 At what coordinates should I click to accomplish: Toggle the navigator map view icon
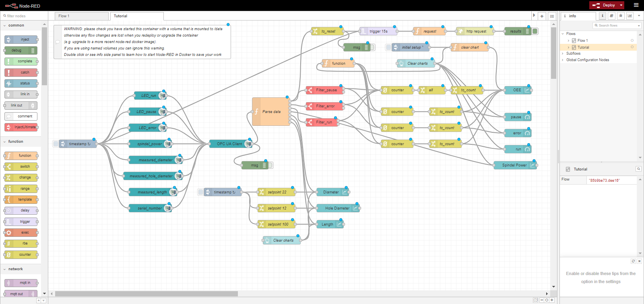(535, 300)
